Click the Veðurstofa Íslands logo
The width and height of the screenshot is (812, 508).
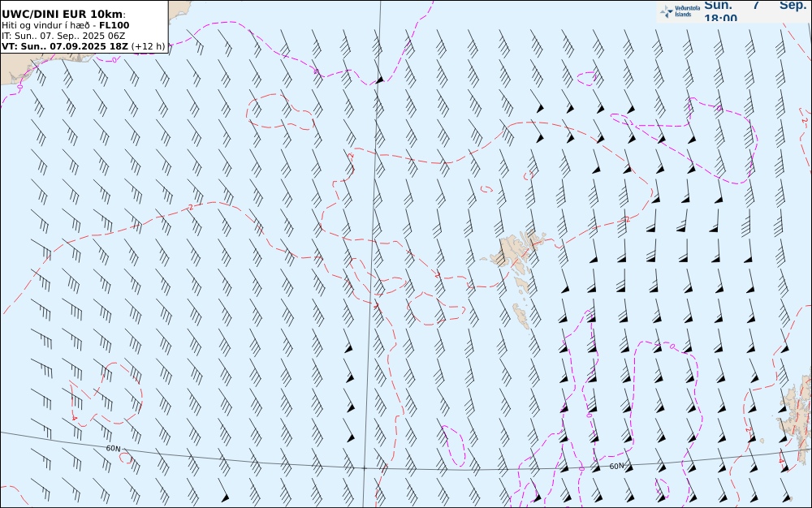click(x=680, y=11)
